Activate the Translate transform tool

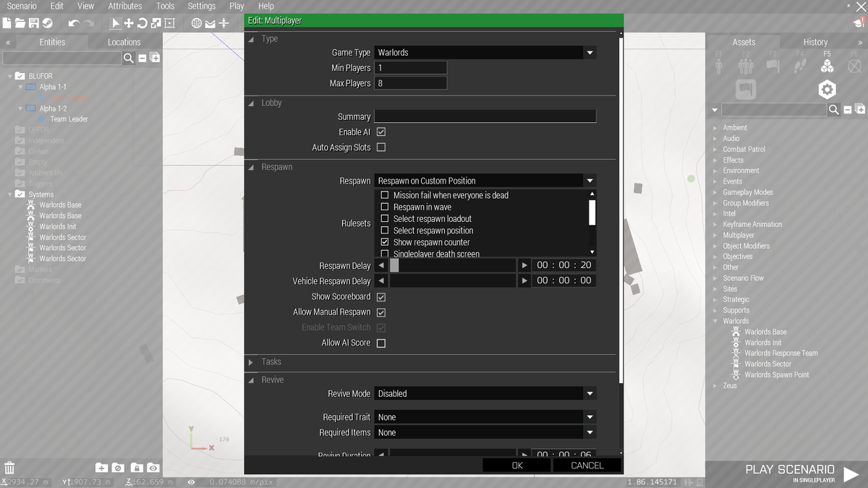click(x=127, y=23)
